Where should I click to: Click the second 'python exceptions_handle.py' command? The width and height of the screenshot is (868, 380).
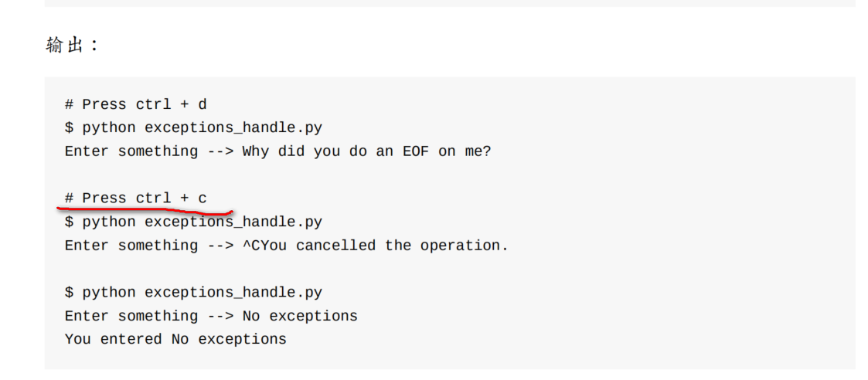click(202, 222)
